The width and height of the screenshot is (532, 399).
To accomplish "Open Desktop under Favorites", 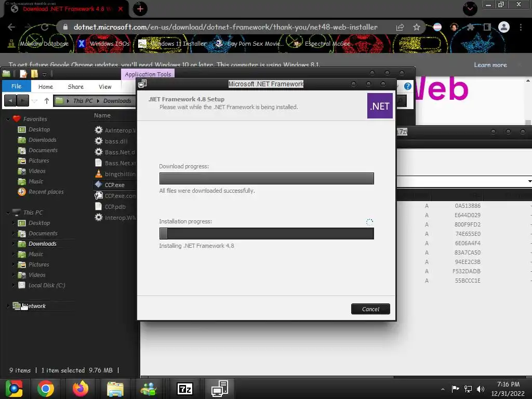I will tap(39, 129).
